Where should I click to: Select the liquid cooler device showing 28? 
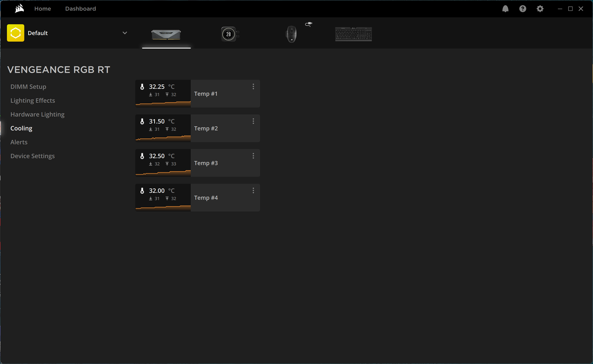coord(230,34)
